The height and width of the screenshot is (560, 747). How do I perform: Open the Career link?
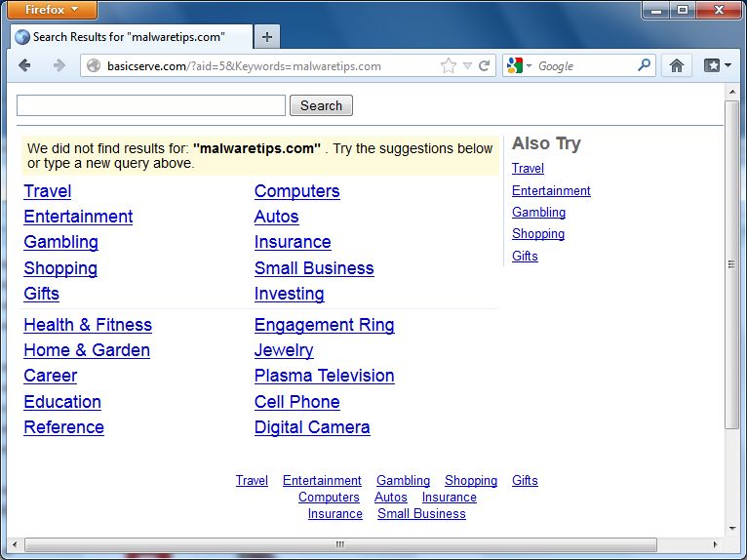(51, 376)
